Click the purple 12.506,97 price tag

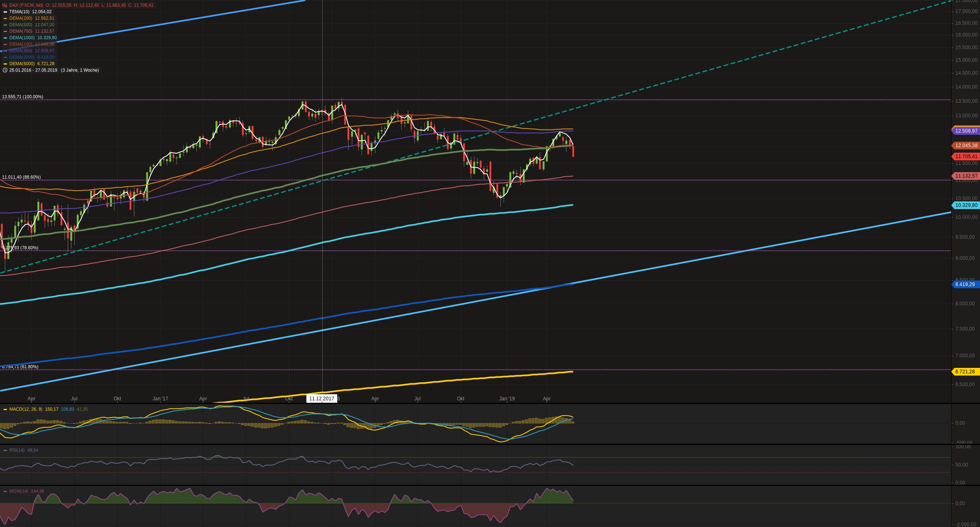coord(966,131)
